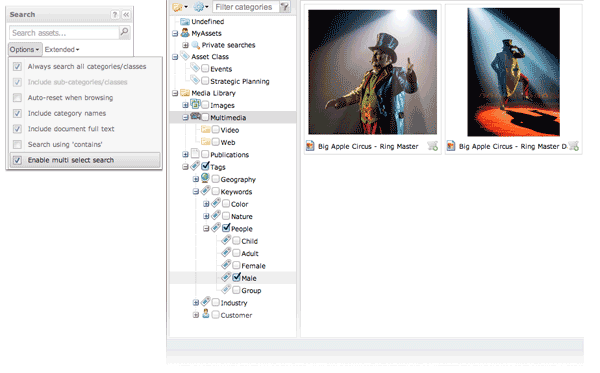Open the Options dropdown

coord(25,49)
